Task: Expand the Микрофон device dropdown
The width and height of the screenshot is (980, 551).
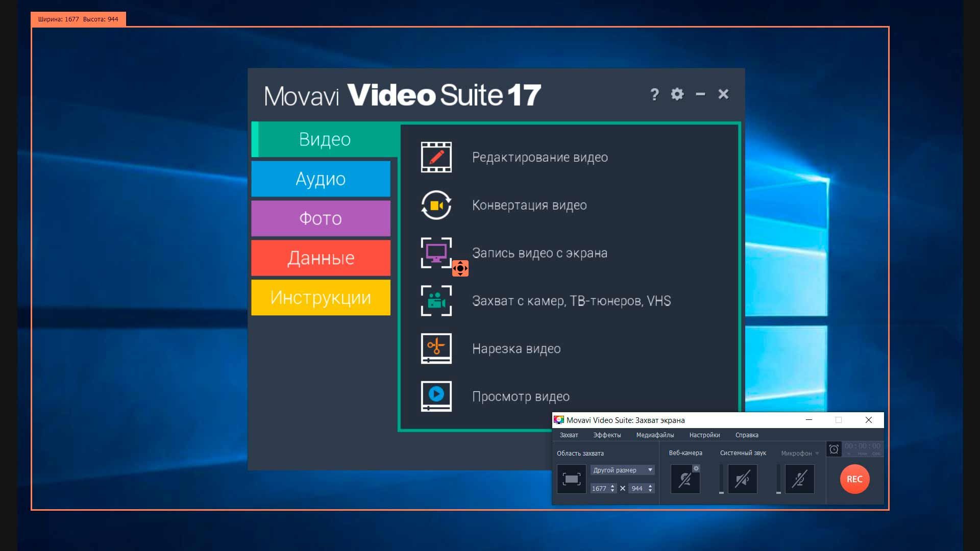Action: tap(817, 454)
